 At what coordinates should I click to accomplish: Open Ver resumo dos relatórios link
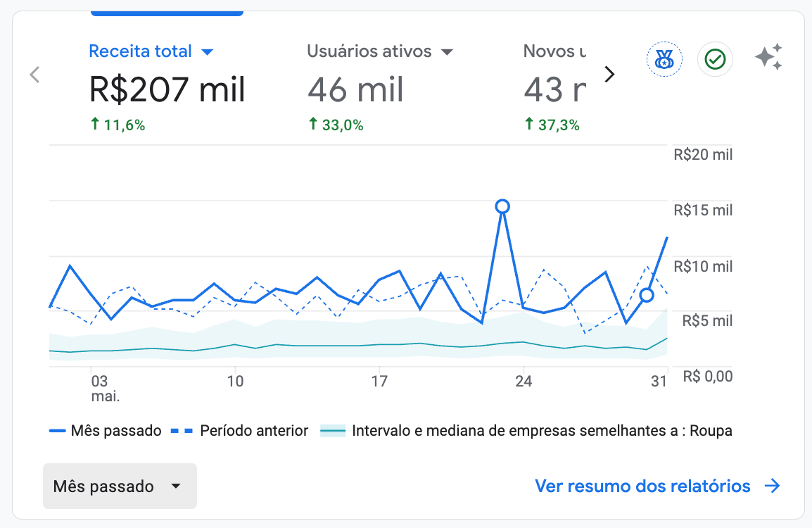[x=642, y=486]
